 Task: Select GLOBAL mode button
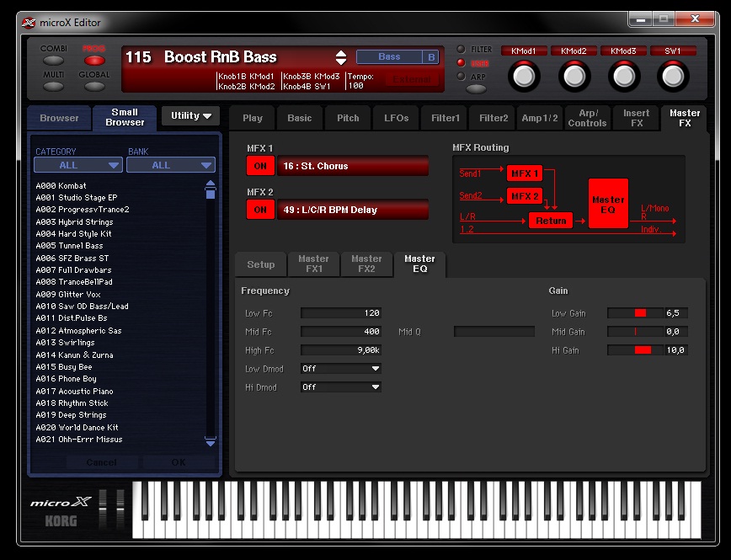coord(94,86)
